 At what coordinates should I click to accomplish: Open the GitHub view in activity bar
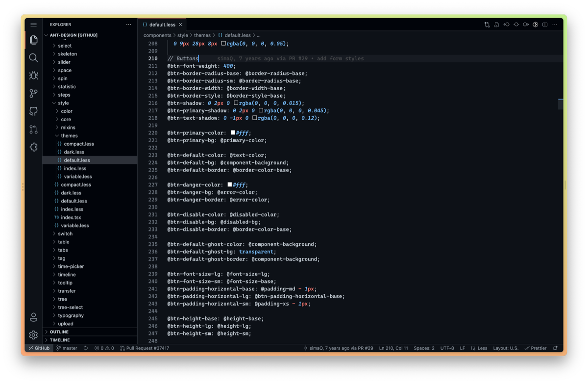(x=33, y=111)
